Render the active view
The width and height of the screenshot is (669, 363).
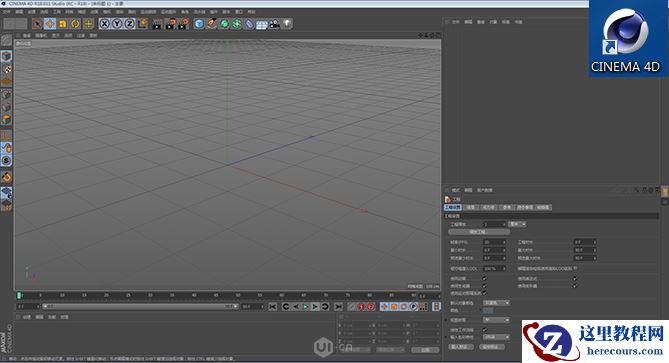[x=157, y=24]
